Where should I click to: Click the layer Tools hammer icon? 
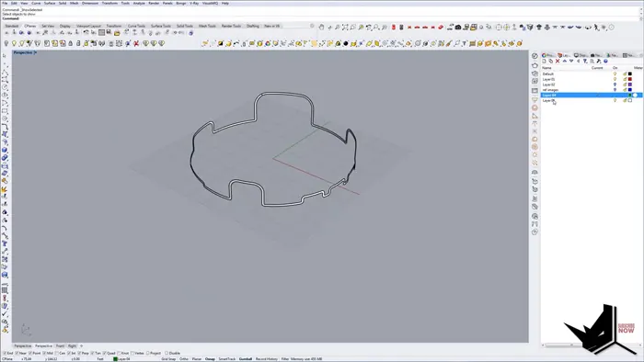(x=598, y=61)
